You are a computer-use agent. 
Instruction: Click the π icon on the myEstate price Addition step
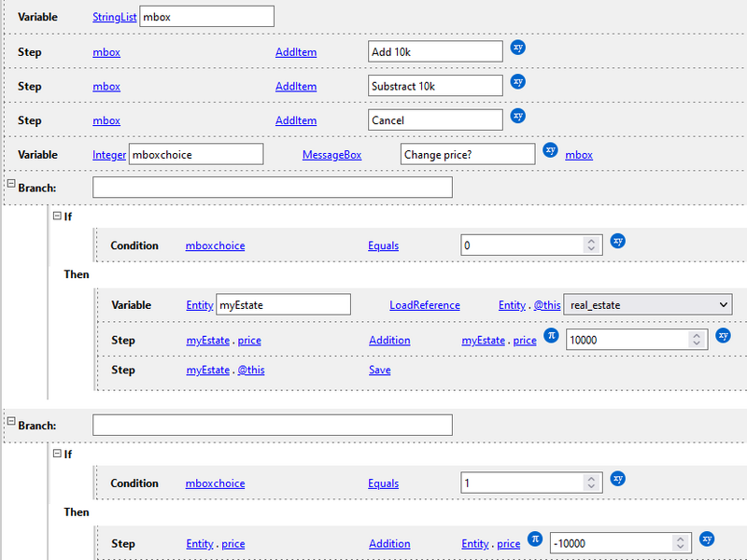(551, 336)
